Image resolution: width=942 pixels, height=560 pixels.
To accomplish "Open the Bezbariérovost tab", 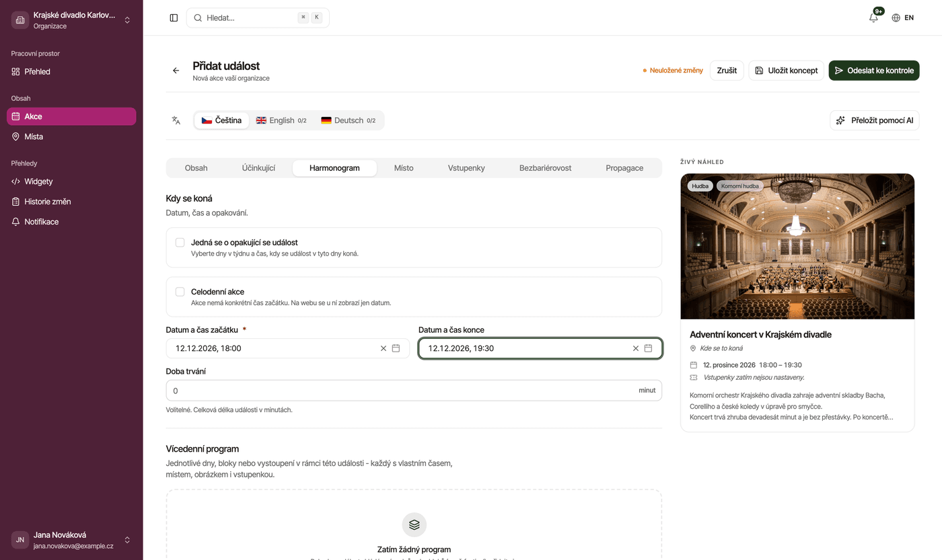I will click(546, 168).
